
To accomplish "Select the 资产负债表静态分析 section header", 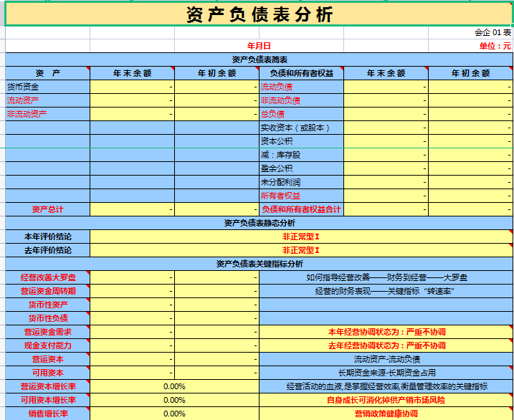I will pos(259,223).
